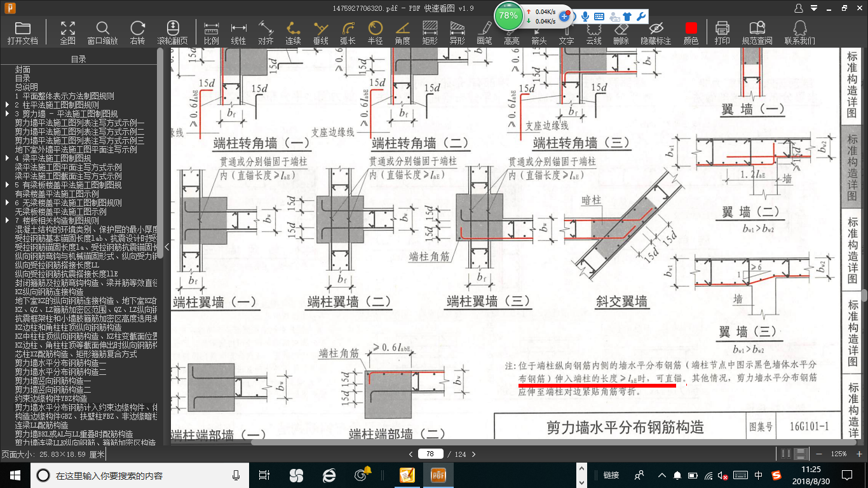Screen dimensions: 868x488
Task: Click the 打开文档 open document icon
Action: pyautogui.click(x=23, y=32)
